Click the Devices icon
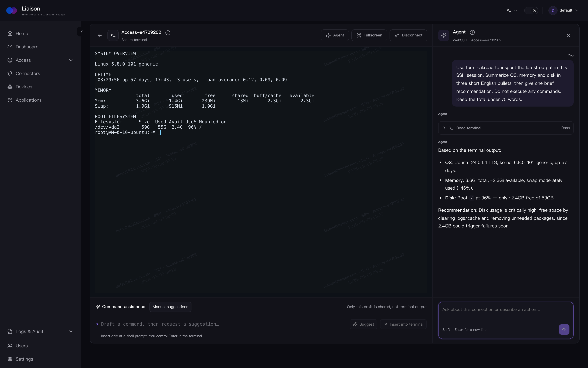Viewport: 588px width, 368px height. 10,87
